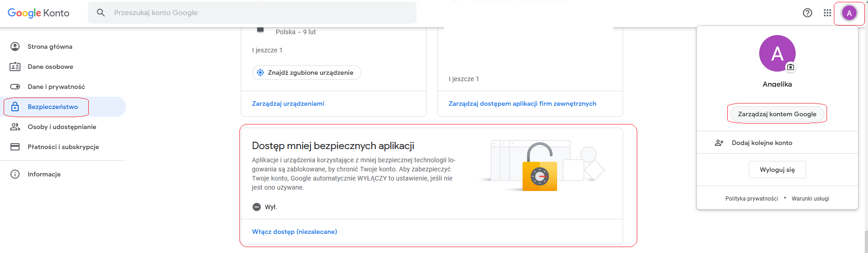Open the Google apps grid icon
Image resolution: width=868 pixels, height=253 pixels.
point(827,13)
